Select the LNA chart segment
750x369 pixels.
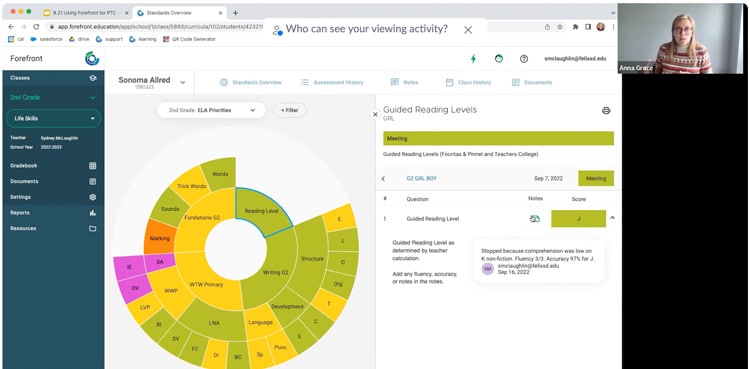pyautogui.click(x=214, y=323)
